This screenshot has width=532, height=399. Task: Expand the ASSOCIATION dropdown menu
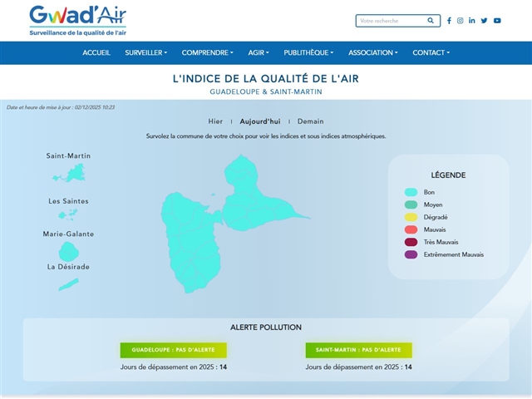[373, 52]
